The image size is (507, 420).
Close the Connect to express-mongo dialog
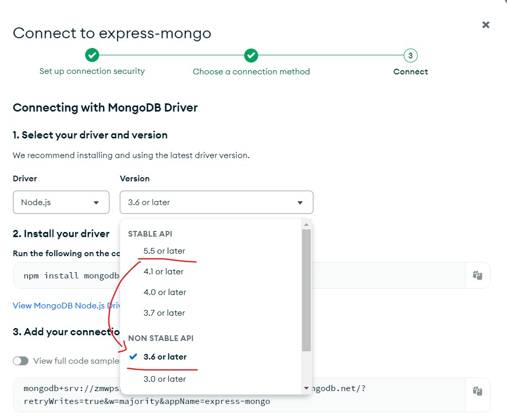coord(486,25)
